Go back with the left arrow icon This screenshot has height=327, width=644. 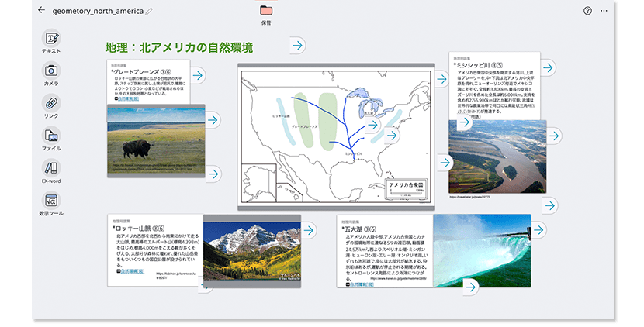click(41, 10)
